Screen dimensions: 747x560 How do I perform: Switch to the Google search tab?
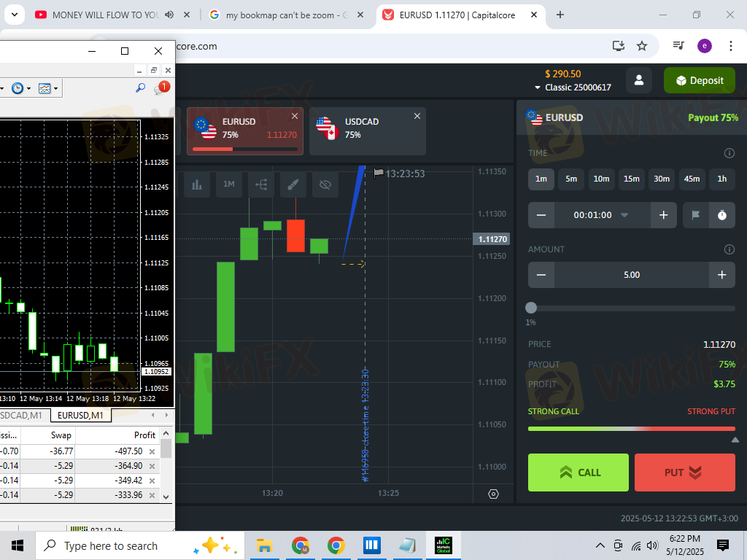tap(287, 15)
